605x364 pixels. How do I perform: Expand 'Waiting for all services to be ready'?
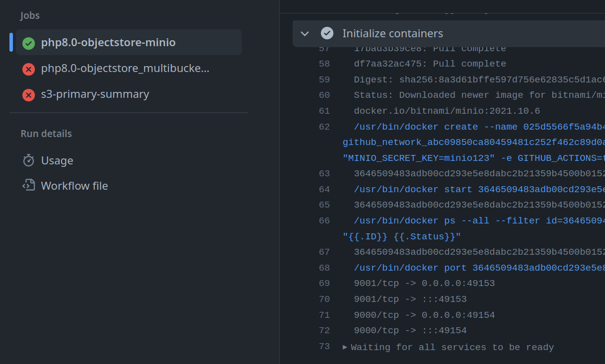[x=345, y=347]
